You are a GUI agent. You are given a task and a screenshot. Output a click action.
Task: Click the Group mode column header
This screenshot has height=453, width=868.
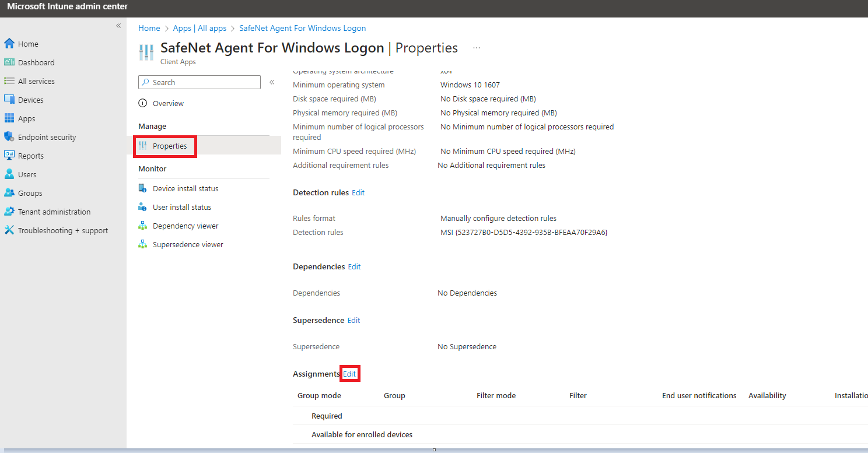(319, 395)
